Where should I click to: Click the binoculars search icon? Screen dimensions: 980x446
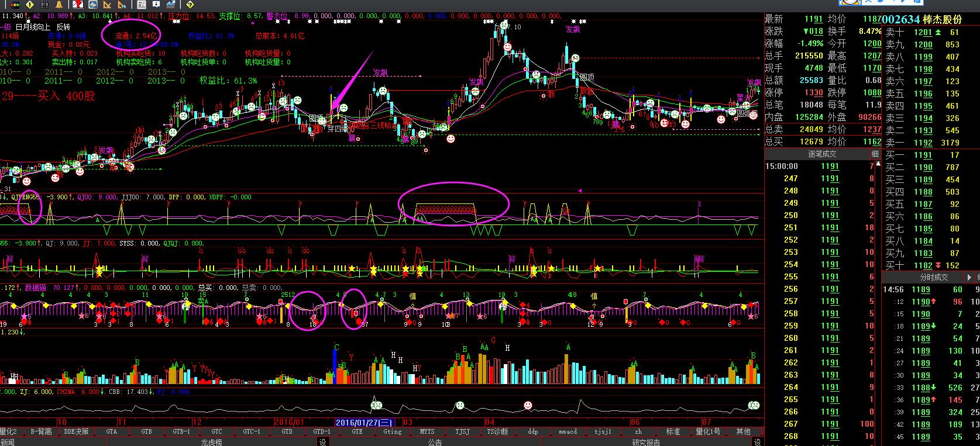click(44, 5)
